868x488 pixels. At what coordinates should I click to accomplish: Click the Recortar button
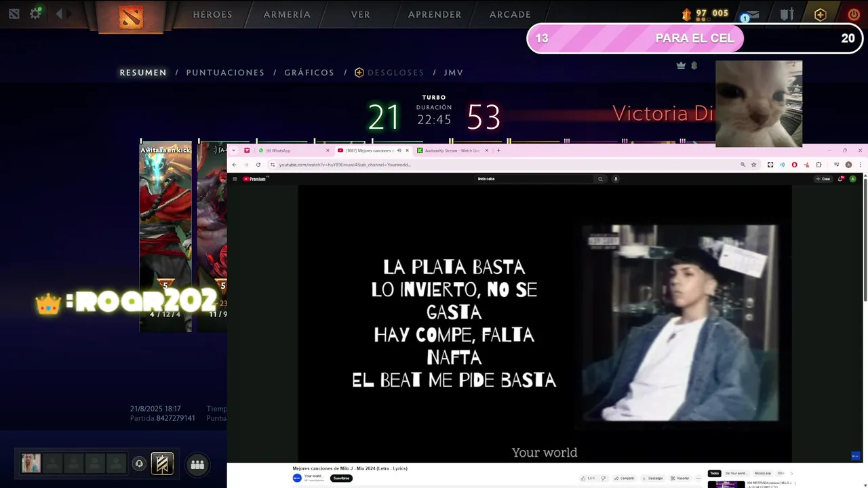pyautogui.click(x=680, y=479)
